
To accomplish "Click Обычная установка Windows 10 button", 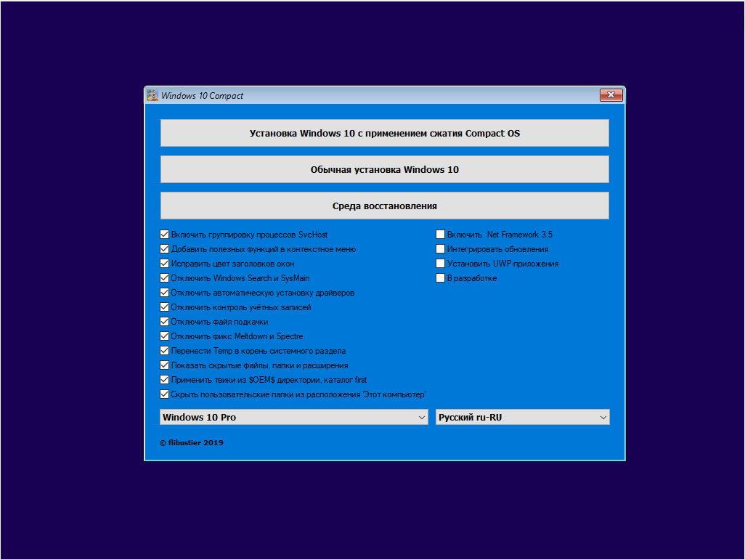I will pos(384,170).
